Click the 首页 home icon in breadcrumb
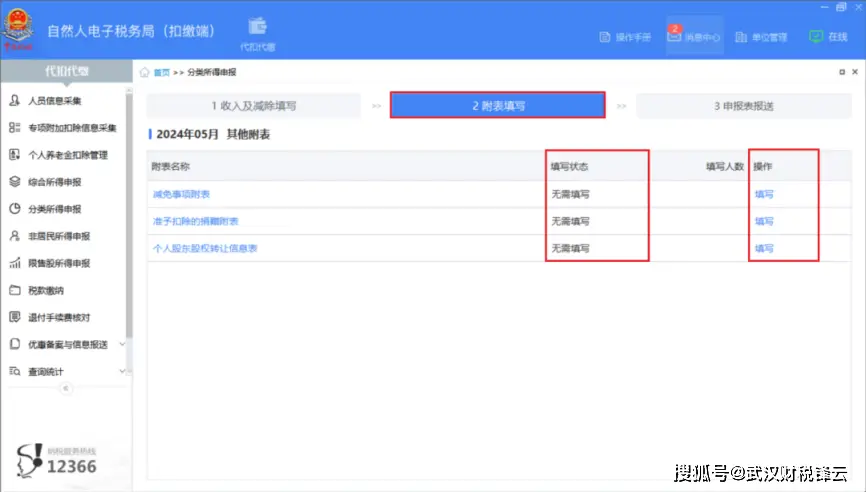 (x=146, y=72)
